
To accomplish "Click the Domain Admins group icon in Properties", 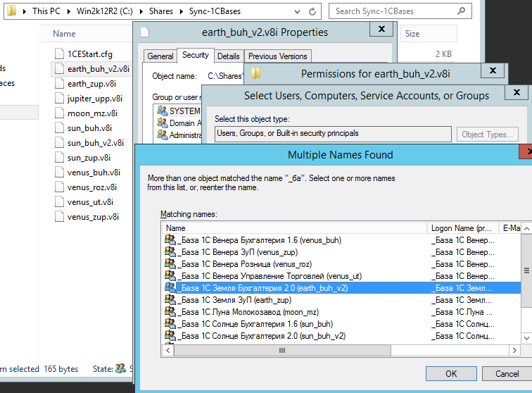I will coord(163,123).
